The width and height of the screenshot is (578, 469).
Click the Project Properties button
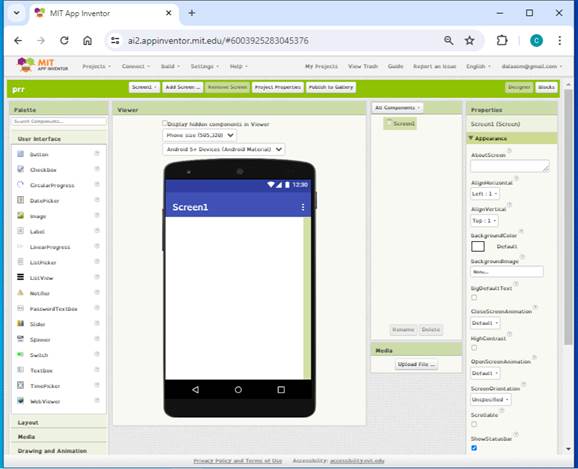pos(278,87)
